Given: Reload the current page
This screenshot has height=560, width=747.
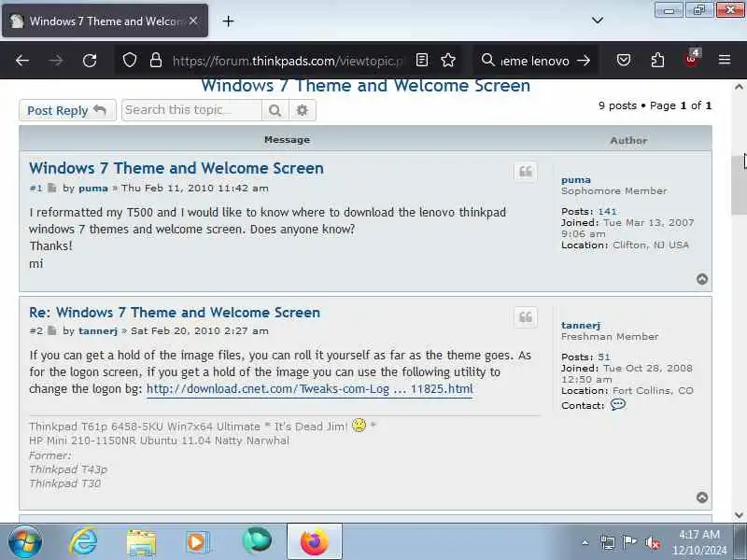Looking at the screenshot, I should [x=90, y=61].
